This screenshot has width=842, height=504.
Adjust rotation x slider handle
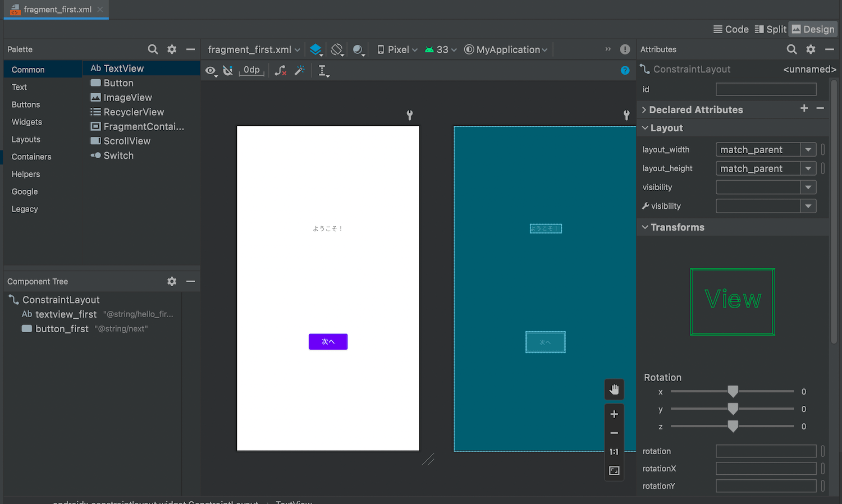pyautogui.click(x=733, y=391)
